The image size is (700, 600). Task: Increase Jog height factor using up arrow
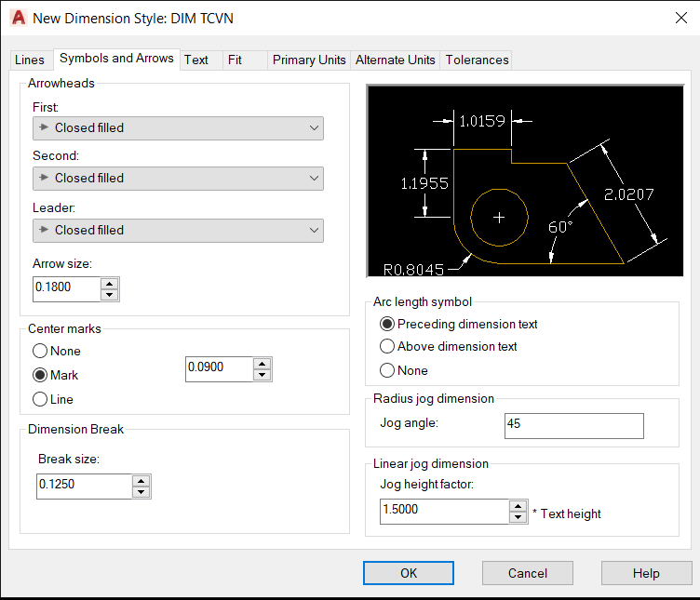click(518, 505)
